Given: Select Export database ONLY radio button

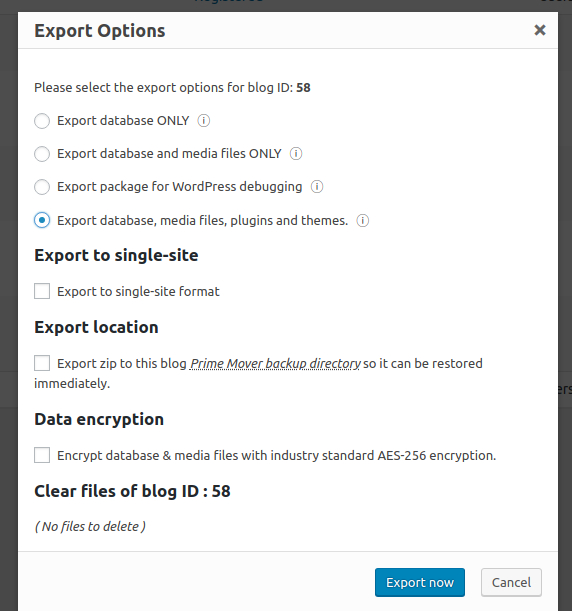Looking at the screenshot, I should [x=42, y=121].
